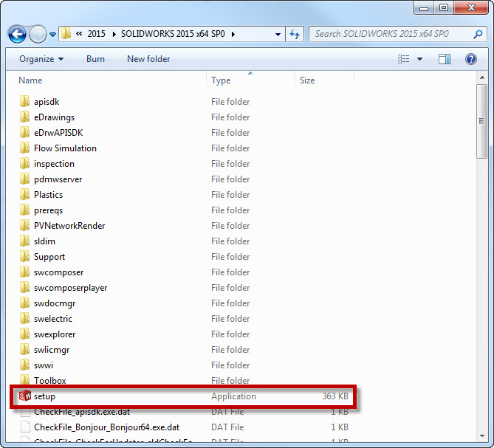Click the Change your view icon
Viewport: 494px width, 448px height.
coord(404,59)
